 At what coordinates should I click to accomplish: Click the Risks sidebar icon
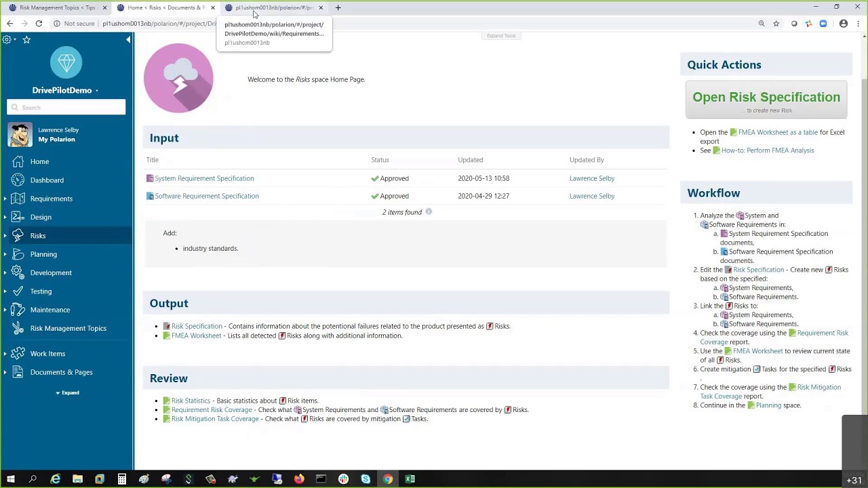[18, 236]
